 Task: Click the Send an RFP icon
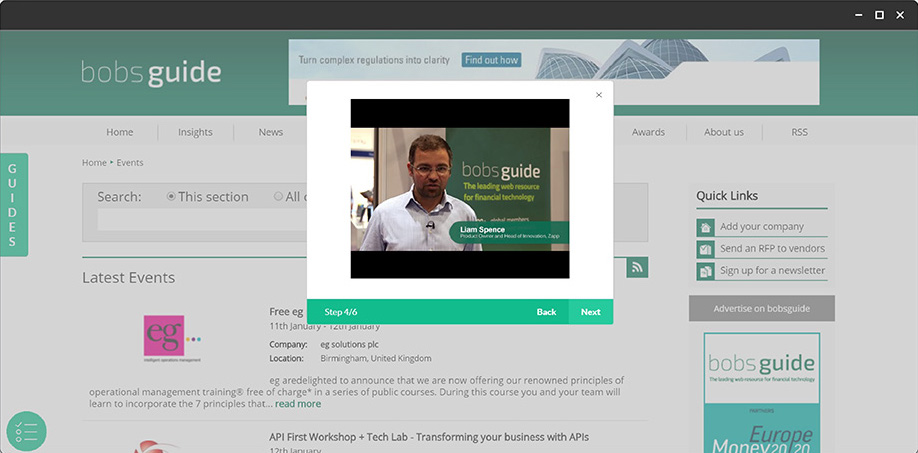coord(705,249)
